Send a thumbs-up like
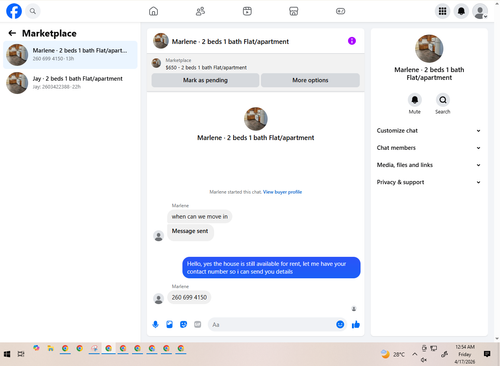This screenshot has height=366, width=500. (x=356, y=324)
